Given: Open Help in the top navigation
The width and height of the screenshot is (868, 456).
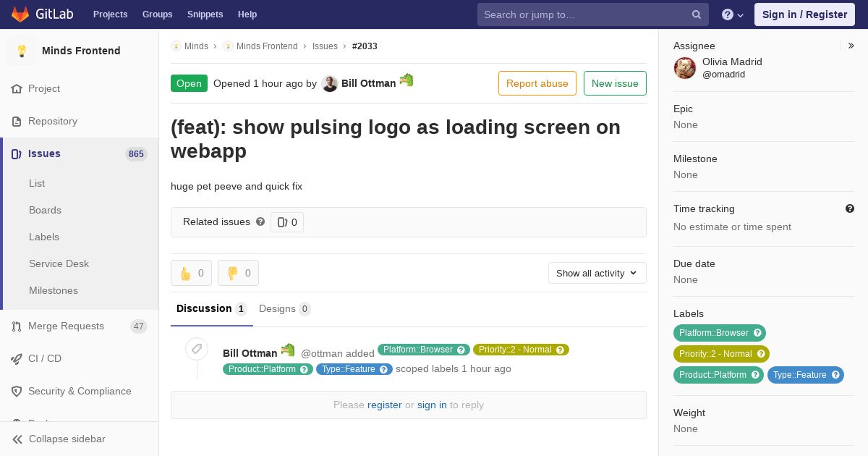Looking at the screenshot, I should [x=247, y=14].
